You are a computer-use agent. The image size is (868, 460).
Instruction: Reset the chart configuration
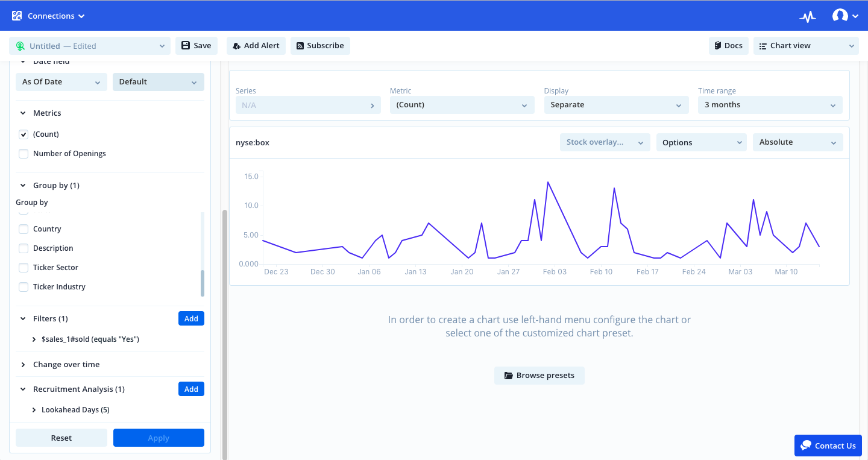(x=61, y=438)
